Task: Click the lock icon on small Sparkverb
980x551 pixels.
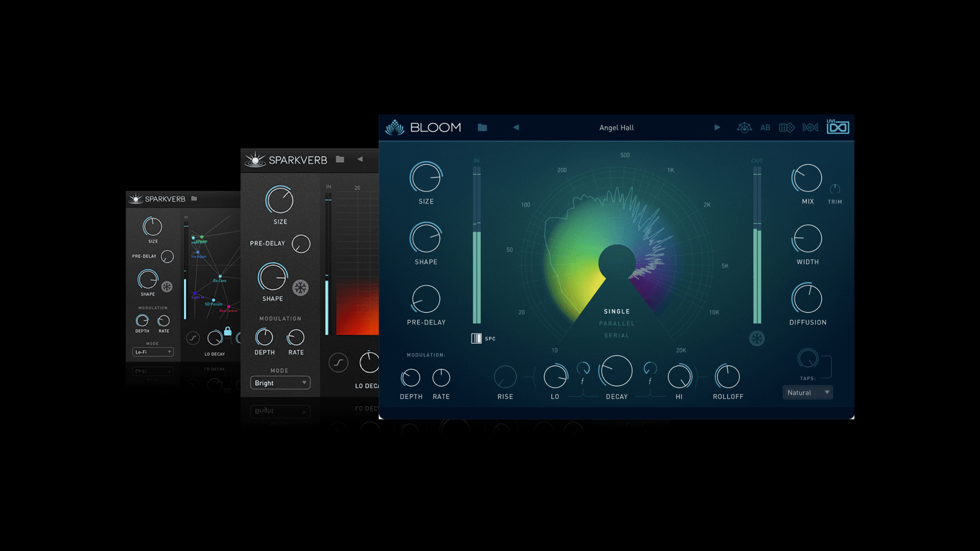Action: point(228,332)
